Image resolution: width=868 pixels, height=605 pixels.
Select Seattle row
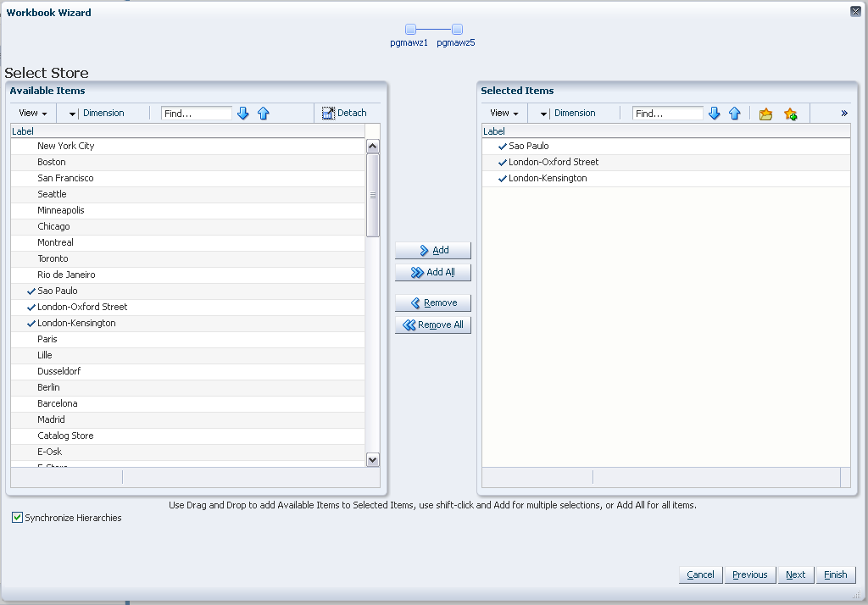187,194
